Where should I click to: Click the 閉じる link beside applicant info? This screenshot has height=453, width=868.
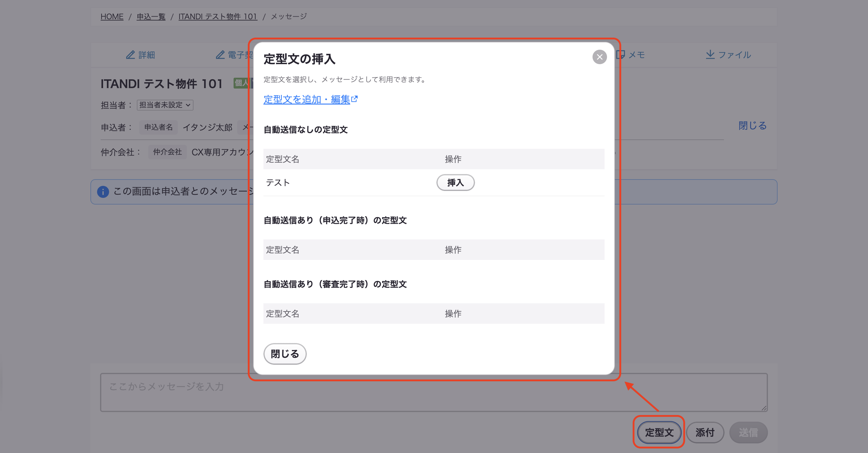tap(753, 126)
